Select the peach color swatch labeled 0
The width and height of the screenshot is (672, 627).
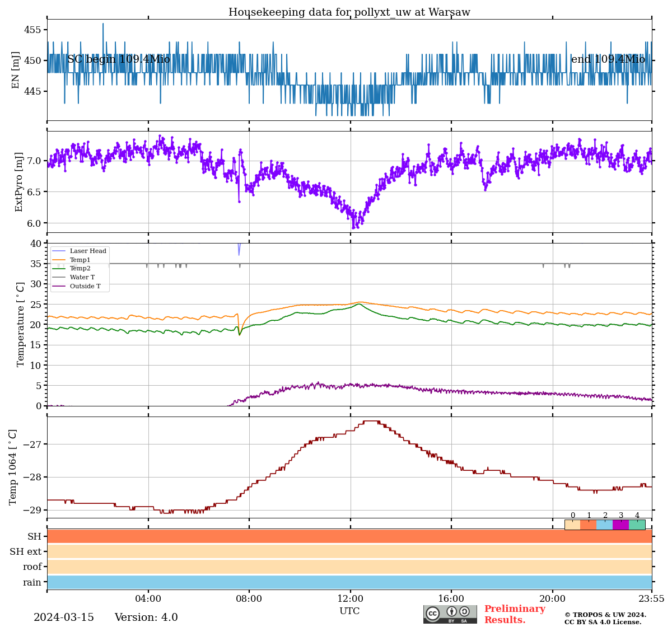tap(572, 525)
